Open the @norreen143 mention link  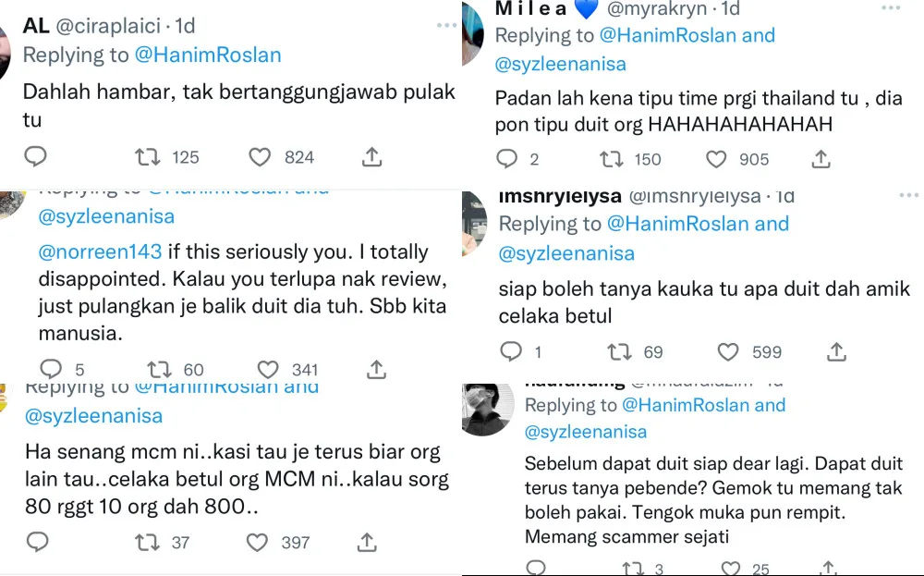point(100,251)
